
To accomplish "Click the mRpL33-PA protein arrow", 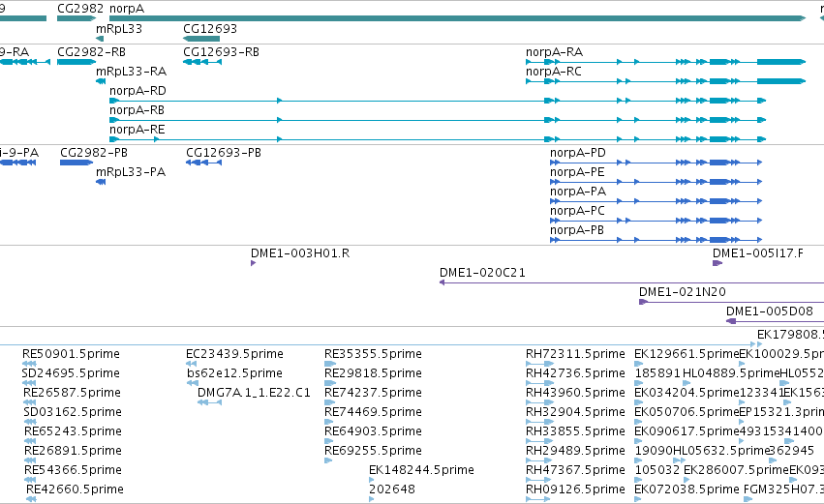I will click(101, 182).
